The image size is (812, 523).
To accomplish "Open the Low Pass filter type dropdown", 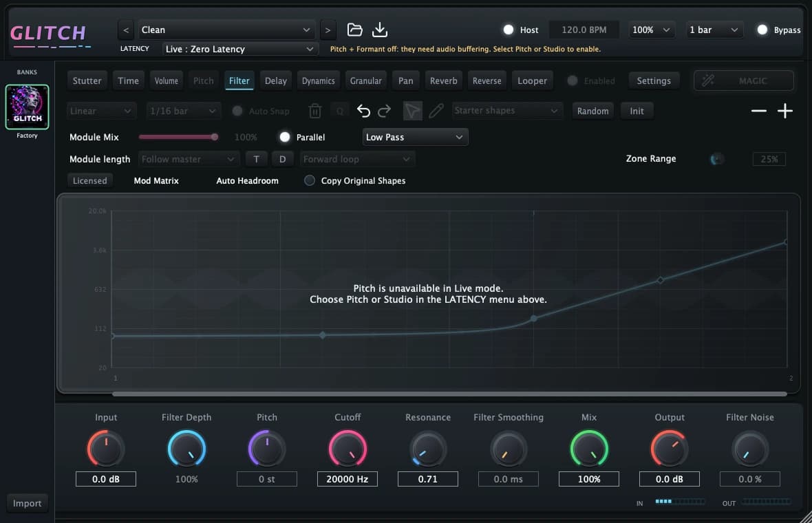I will pyautogui.click(x=416, y=137).
